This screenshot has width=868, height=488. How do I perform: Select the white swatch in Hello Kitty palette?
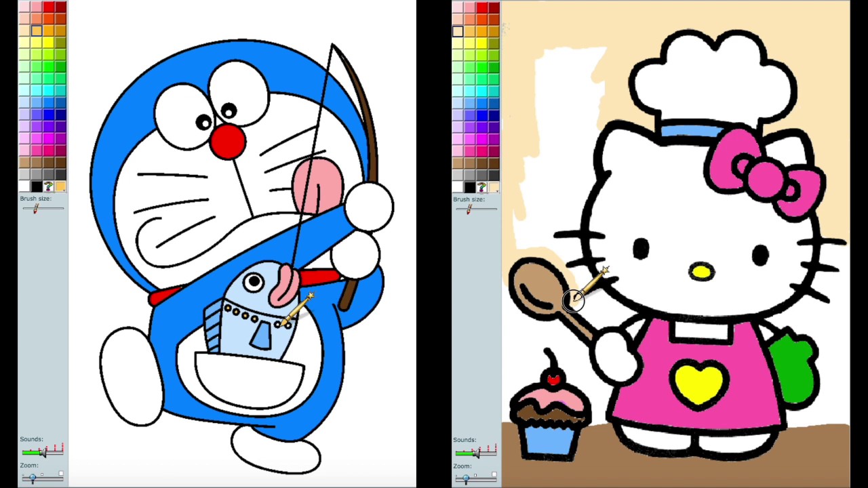pyautogui.click(x=458, y=186)
